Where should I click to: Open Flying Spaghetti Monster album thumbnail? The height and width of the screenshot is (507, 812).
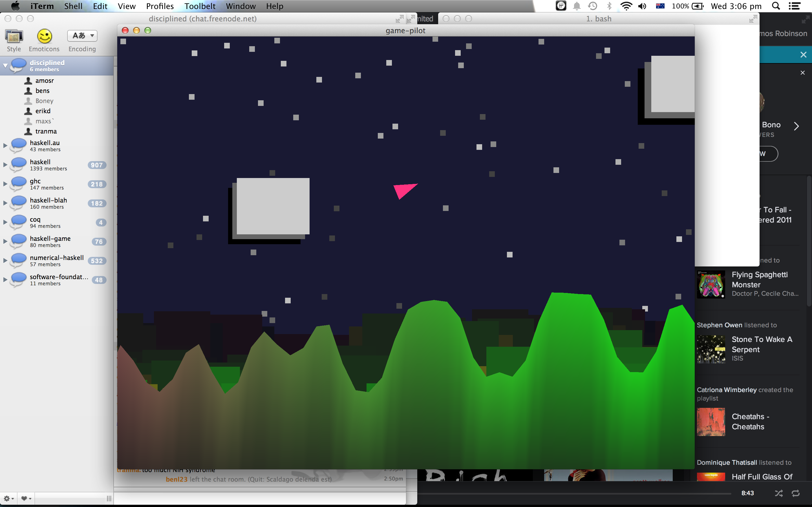[711, 284]
